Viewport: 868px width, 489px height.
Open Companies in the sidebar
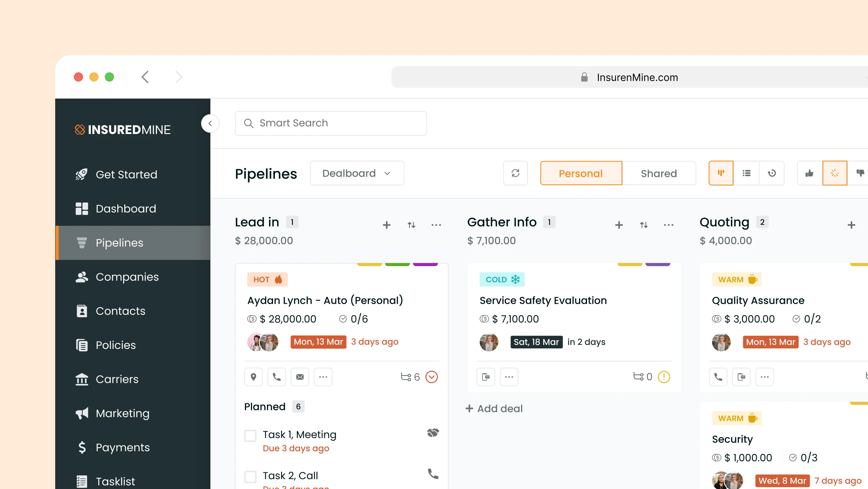tap(127, 277)
